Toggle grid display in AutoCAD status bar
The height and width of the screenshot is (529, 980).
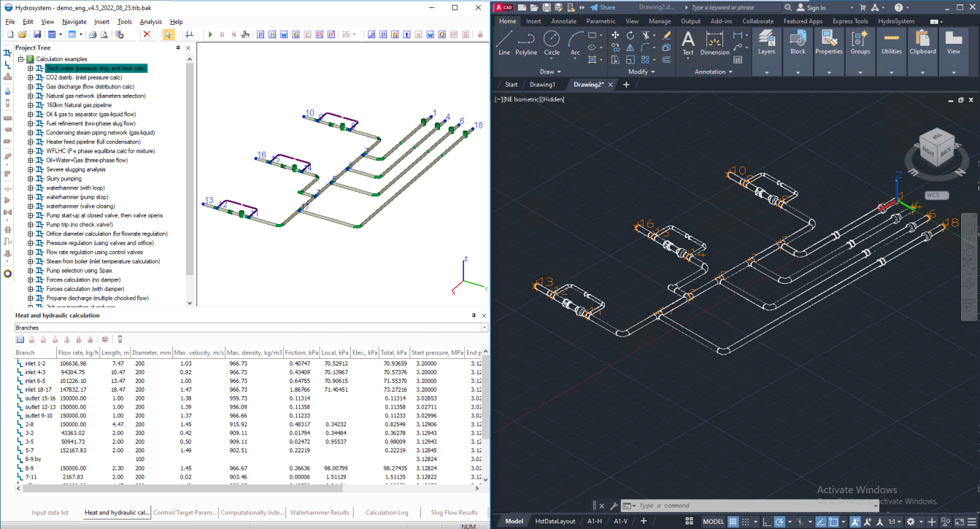pyautogui.click(x=731, y=522)
